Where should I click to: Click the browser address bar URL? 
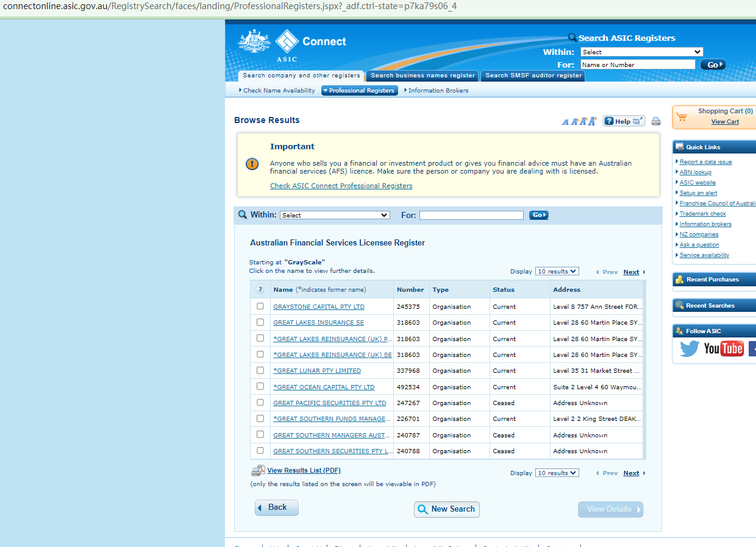230,6
